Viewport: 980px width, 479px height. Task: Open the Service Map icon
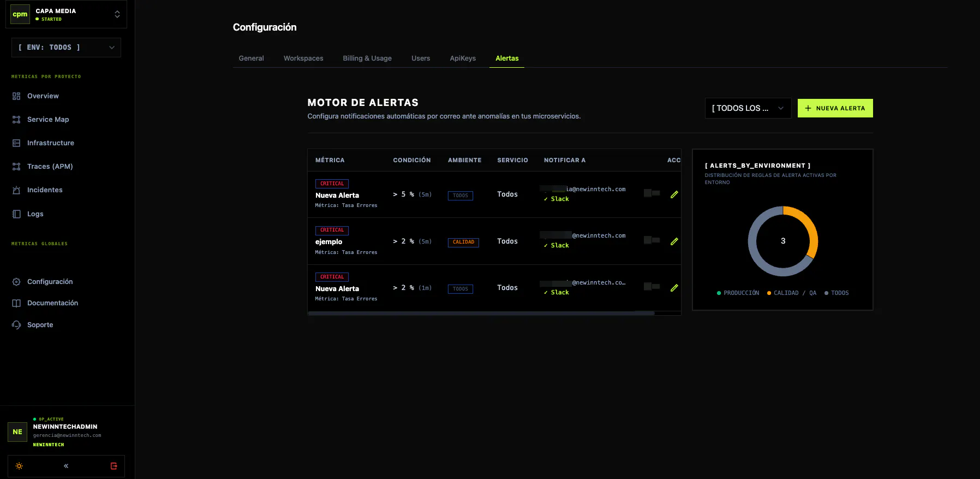click(16, 120)
